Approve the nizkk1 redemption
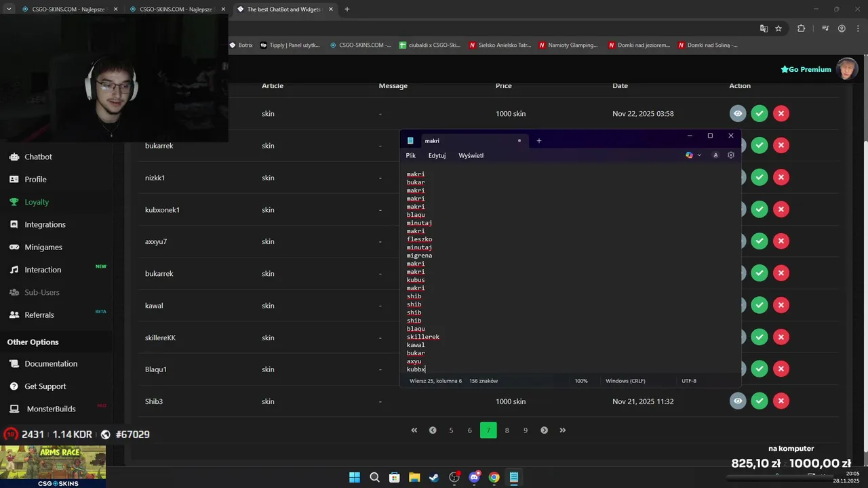The width and height of the screenshot is (868, 488). tap(759, 178)
